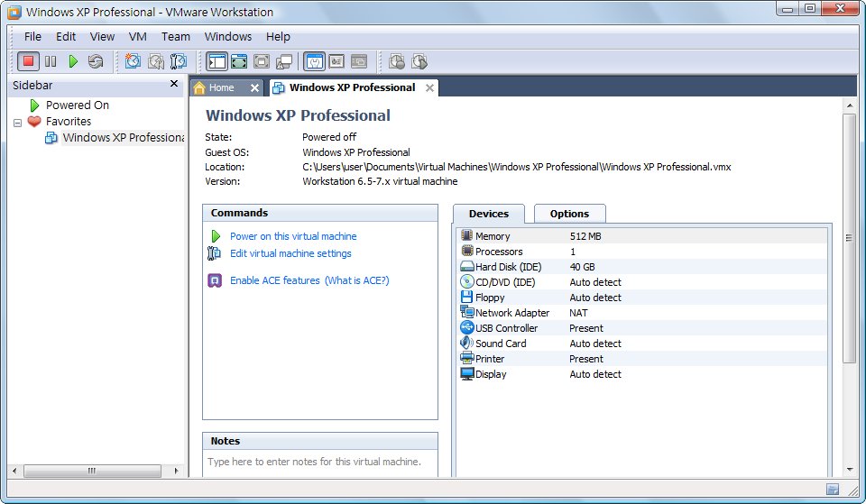Select the Favorites heart item
The height and width of the screenshot is (504, 866).
34,121
